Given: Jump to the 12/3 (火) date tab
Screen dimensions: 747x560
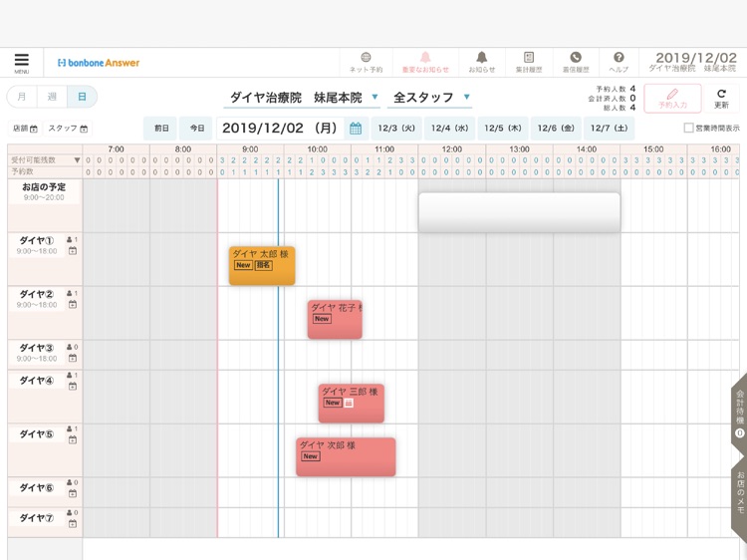Looking at the screenshot, I should click(x=396, y=129).
